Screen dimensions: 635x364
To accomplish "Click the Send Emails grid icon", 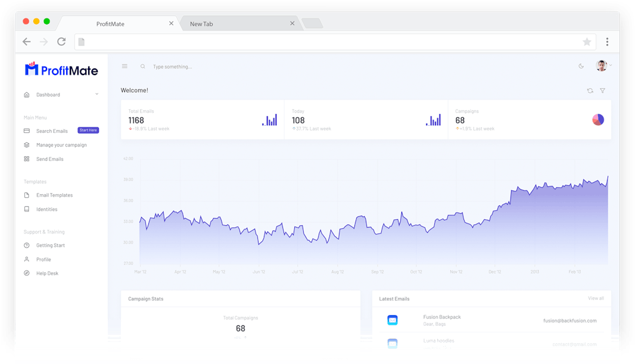I will pyautogui.click(x=27, y=159).
